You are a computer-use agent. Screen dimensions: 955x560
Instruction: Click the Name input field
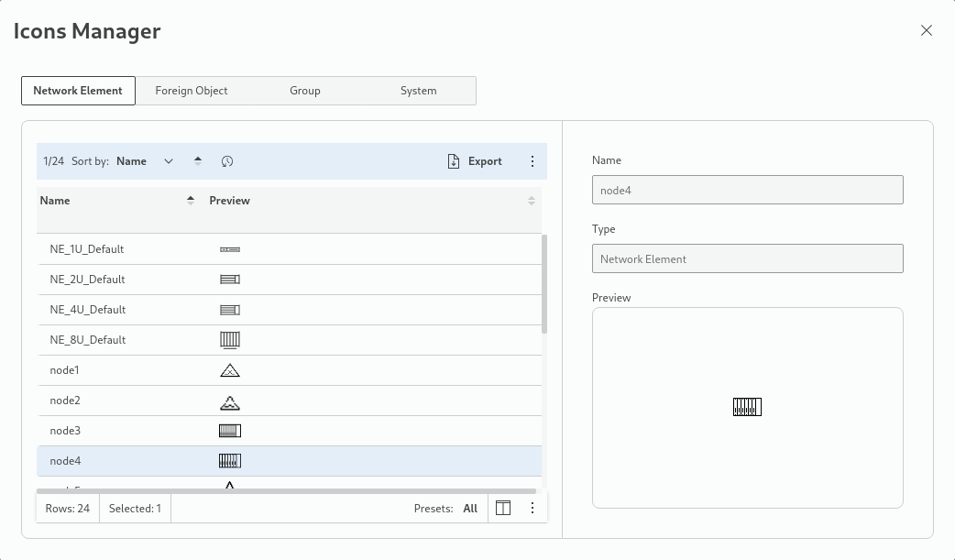point(747,190)
